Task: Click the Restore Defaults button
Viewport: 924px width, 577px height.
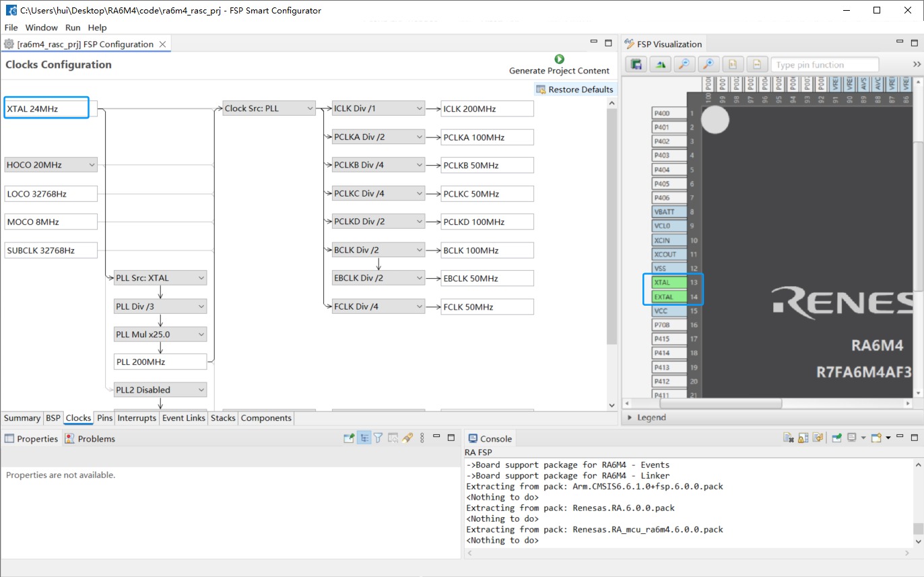Action: (574, 90)
